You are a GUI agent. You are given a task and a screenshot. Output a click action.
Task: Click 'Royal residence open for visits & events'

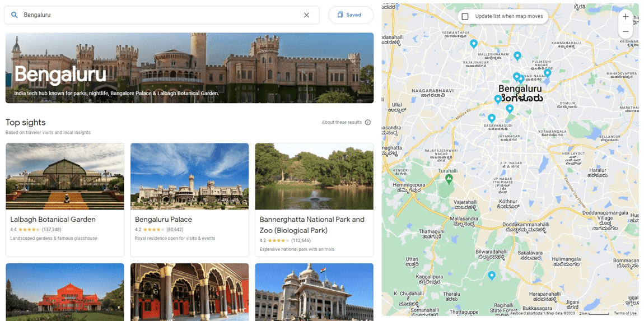(x=175, y=238)
